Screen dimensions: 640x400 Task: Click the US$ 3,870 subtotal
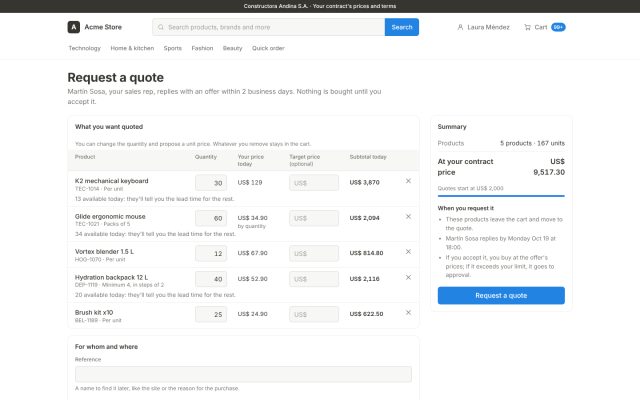tap(364, 182)
